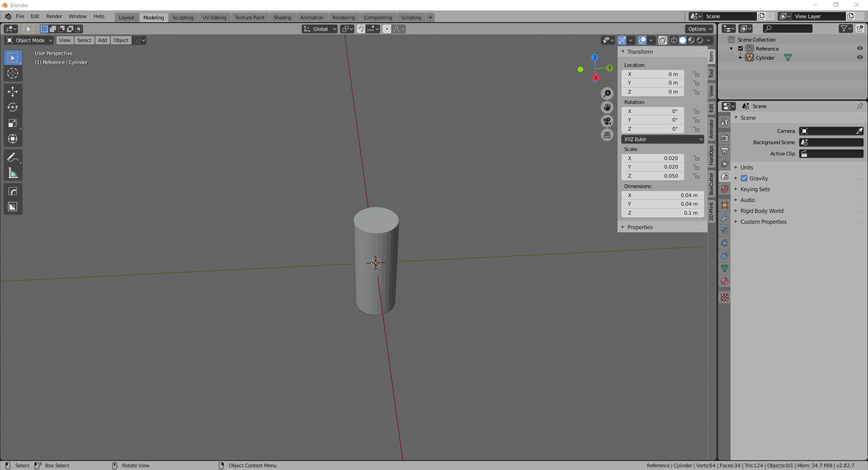The image size is (868, 470).
Task: Expand the Rigid Body World panel
Action: pos(762,211)
